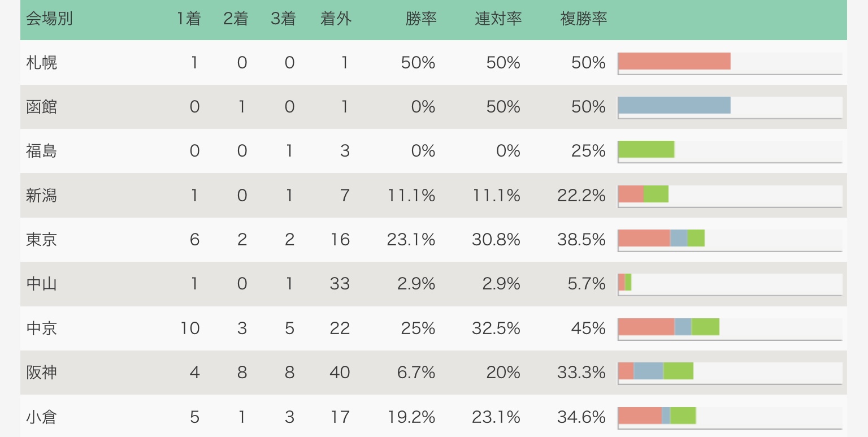The width and height of the screenshot is (868, 437).
Task: Click the 38.5% value in 東京 row
Action: (x=581, y=240)
